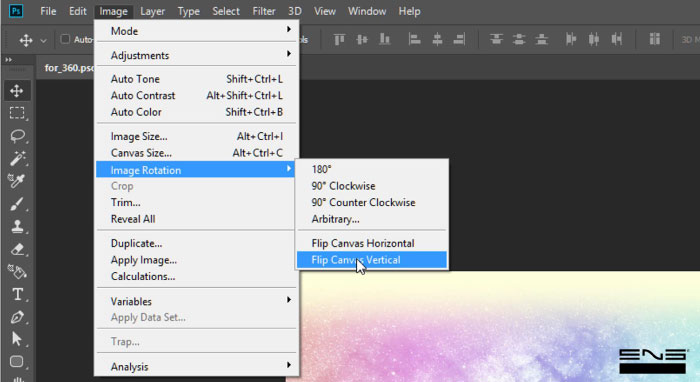Choose Duplicate from Image menu
700x382 pixels.
click(196, 243)
